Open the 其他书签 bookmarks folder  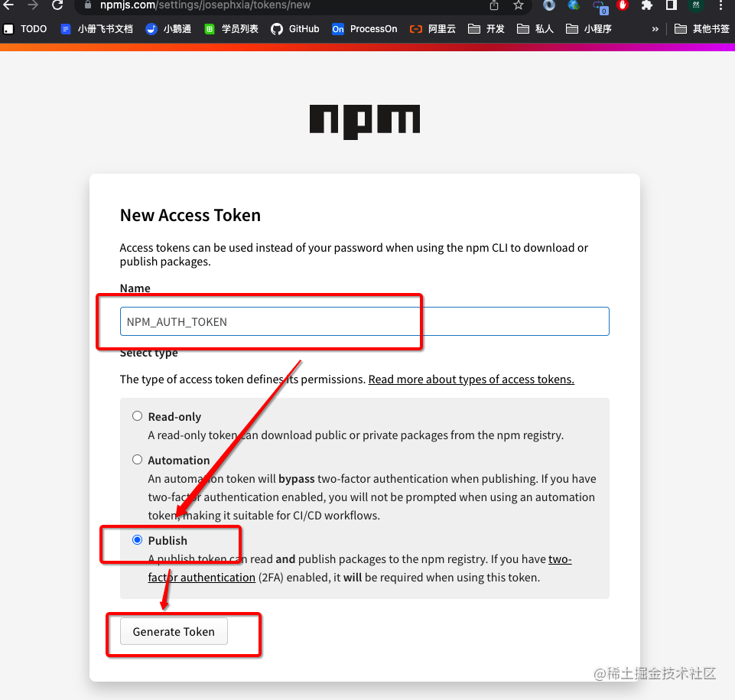pos(701,29)
